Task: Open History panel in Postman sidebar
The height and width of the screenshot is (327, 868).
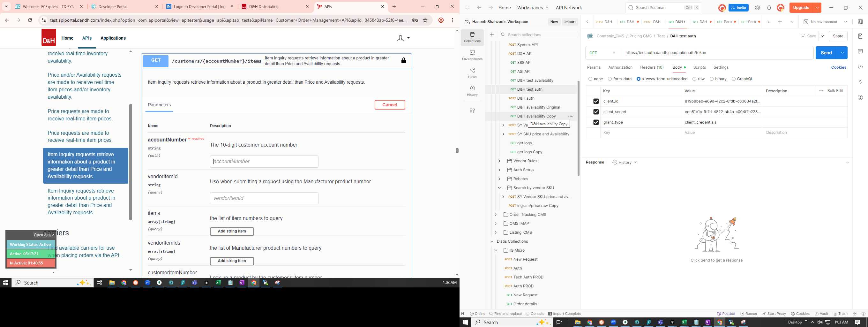Action: pos(472,91)
